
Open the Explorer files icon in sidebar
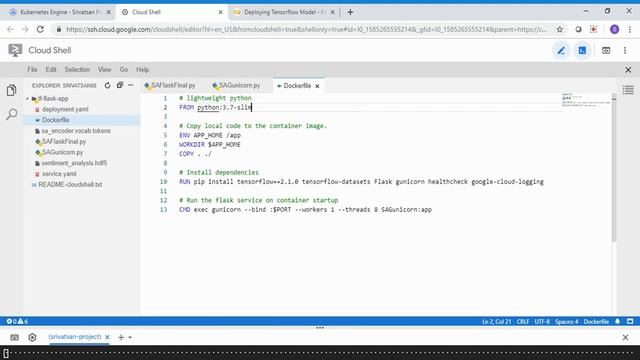click(11, 90)
